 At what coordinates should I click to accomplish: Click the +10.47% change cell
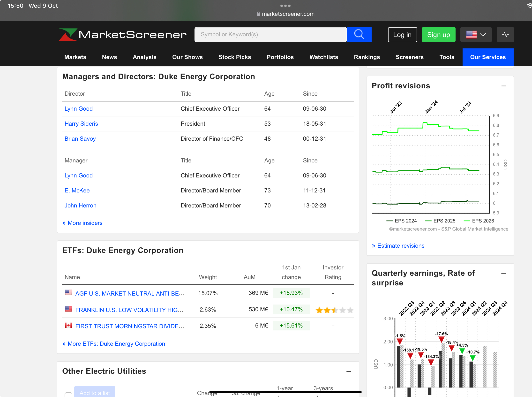291,309
